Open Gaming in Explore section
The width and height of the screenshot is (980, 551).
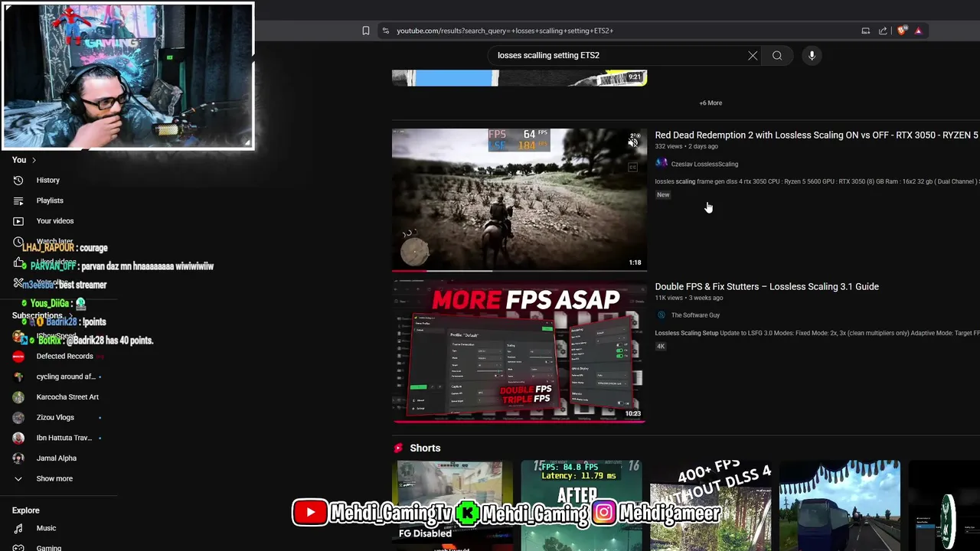coord(48,547)
